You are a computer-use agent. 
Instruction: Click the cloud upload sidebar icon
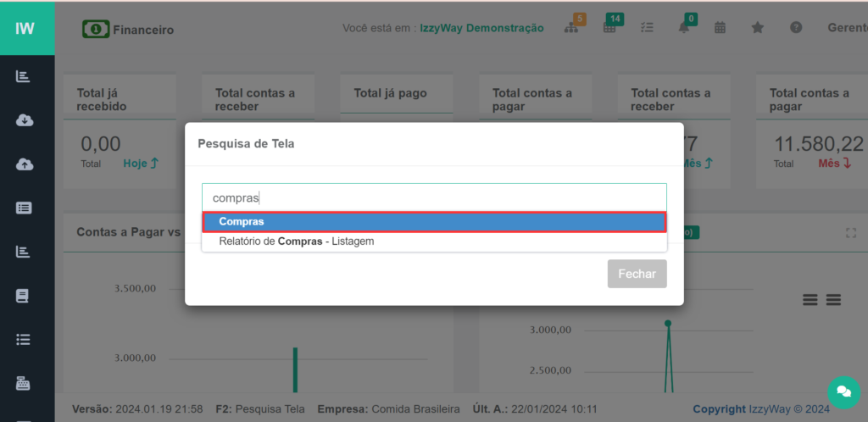(x=25, y=164)
